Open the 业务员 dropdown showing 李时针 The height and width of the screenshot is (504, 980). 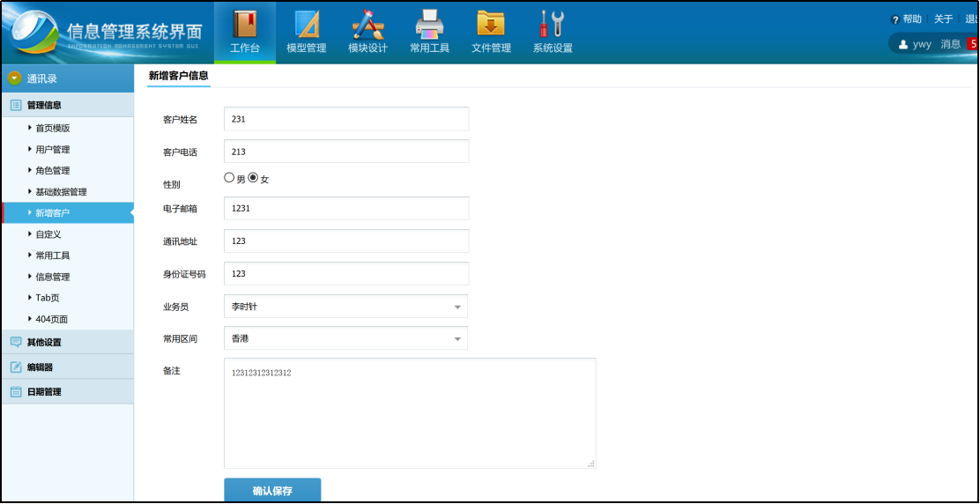(345, 307)
